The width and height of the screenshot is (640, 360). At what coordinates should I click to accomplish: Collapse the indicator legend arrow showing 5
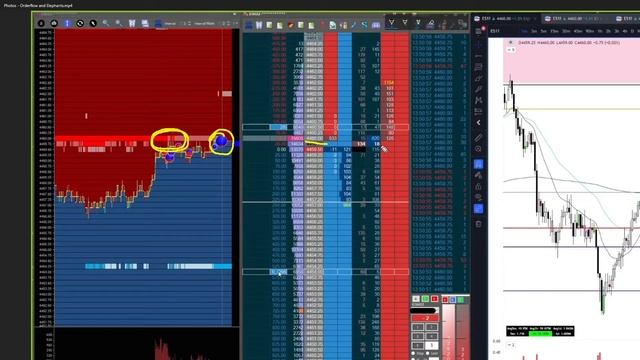click(x=511, y=50)
